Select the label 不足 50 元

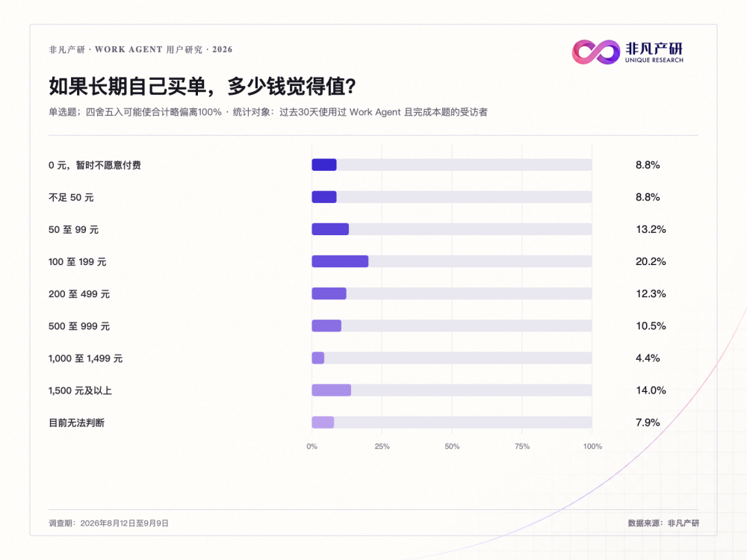click(71, 197)
